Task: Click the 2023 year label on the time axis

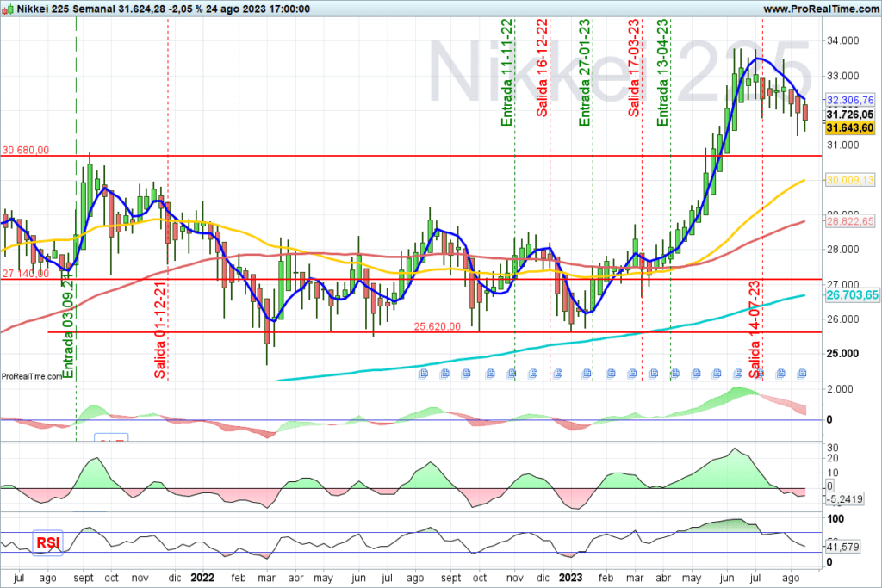Action: coord(570,578)
